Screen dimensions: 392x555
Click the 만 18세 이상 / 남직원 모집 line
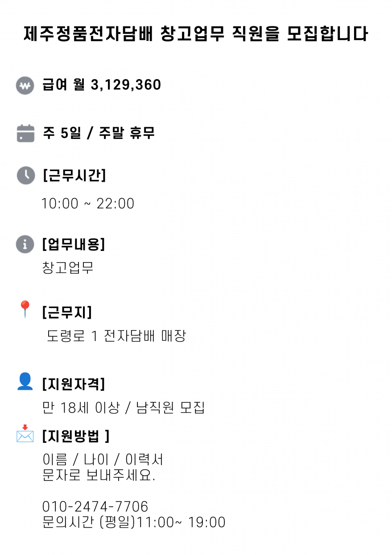(124, 408)
